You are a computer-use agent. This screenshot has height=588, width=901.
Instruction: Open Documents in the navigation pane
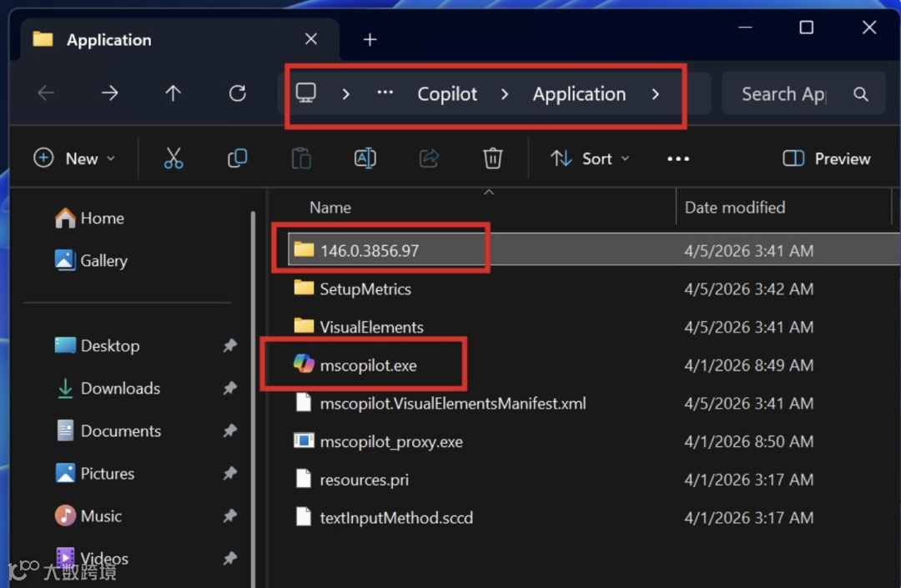tap(108, 430)
